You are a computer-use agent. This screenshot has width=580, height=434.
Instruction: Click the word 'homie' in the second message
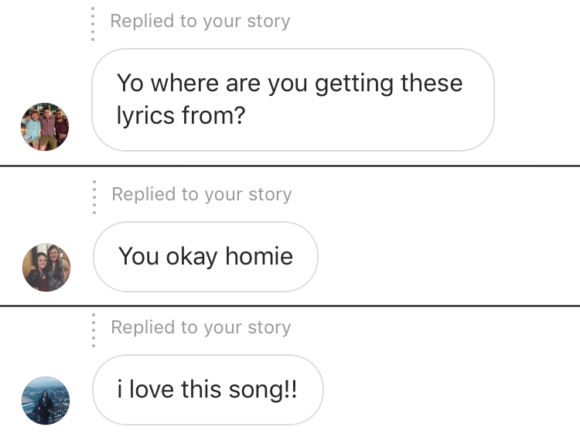[259, 256]
